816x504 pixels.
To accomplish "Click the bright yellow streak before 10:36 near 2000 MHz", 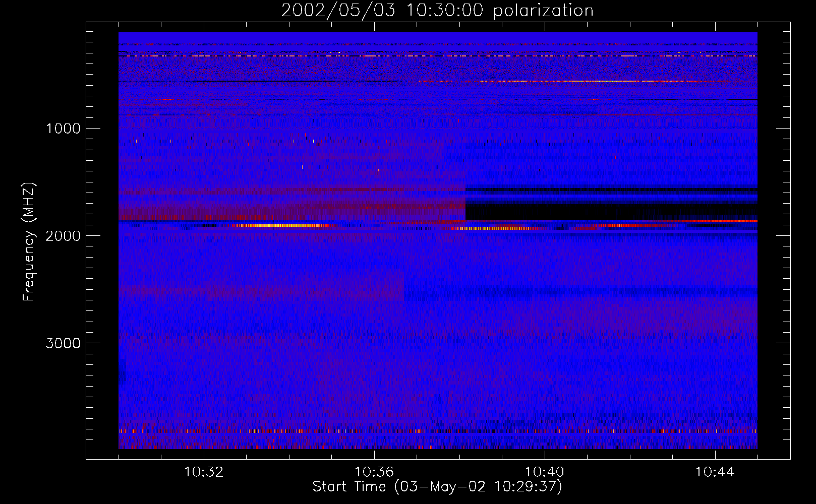I will [x=281, y=226].
